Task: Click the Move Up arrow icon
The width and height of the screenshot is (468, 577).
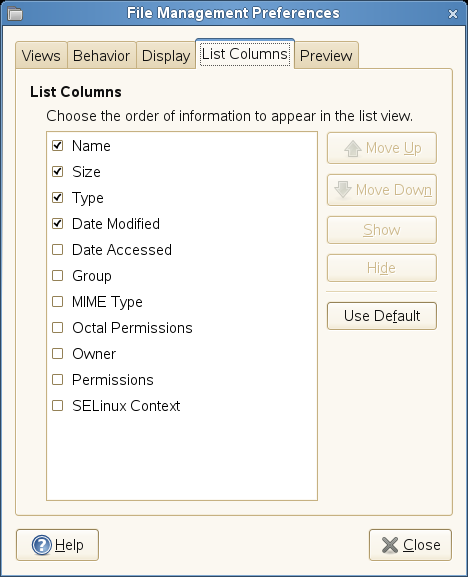Action: [353, 148]
